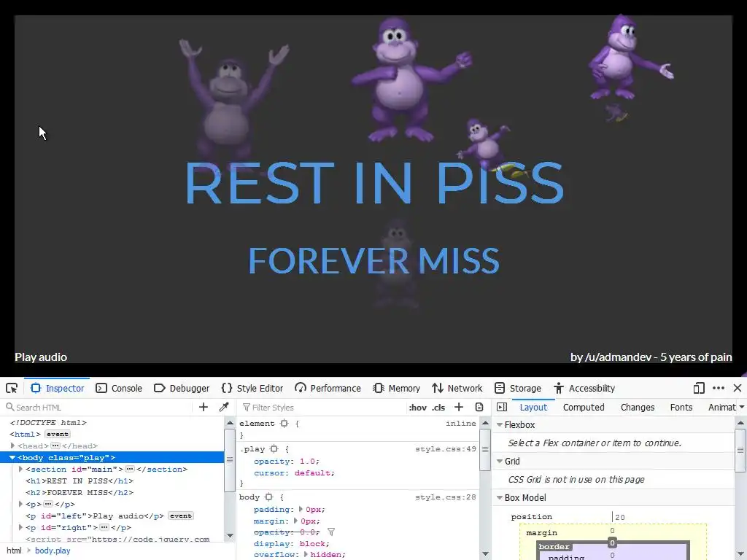Collapse the Grid section
The width and height of the screenshot is (747, 560).
500,462
